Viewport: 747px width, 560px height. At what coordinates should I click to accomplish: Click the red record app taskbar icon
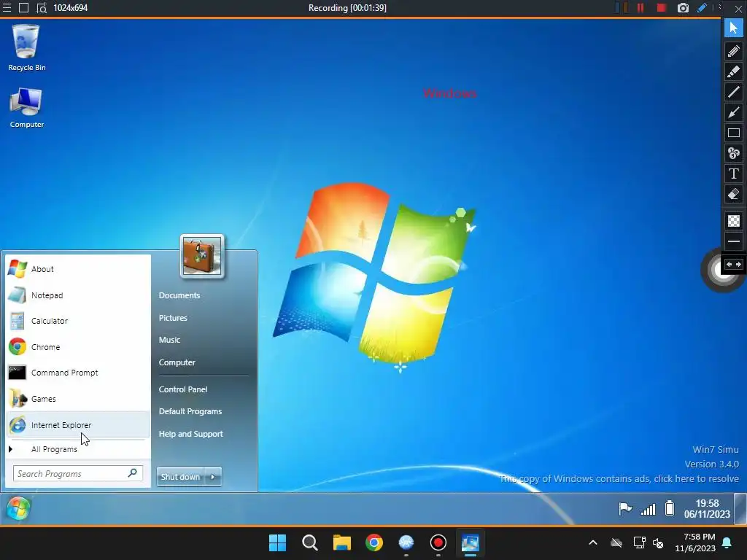pos(438,542)
